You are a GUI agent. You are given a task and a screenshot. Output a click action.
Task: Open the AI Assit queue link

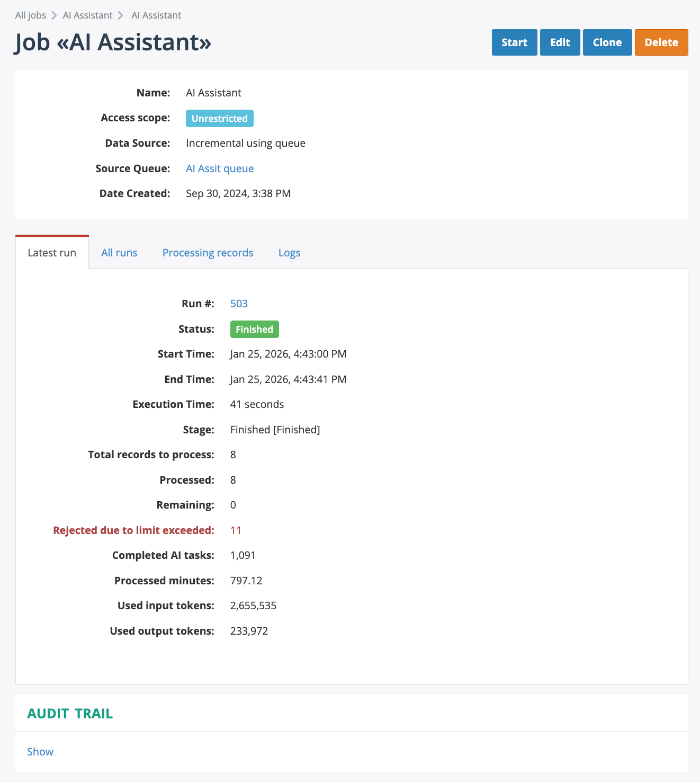(220, 168)
